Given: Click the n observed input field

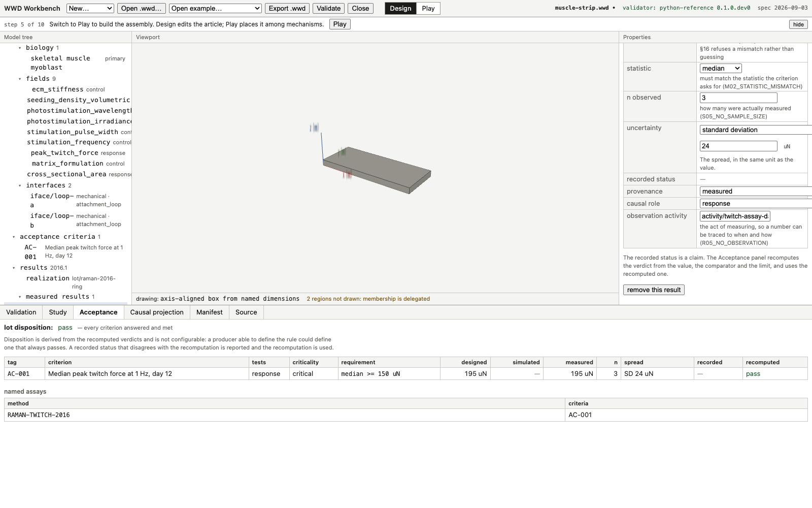Looking at the screenshot, I should point(738,98).
